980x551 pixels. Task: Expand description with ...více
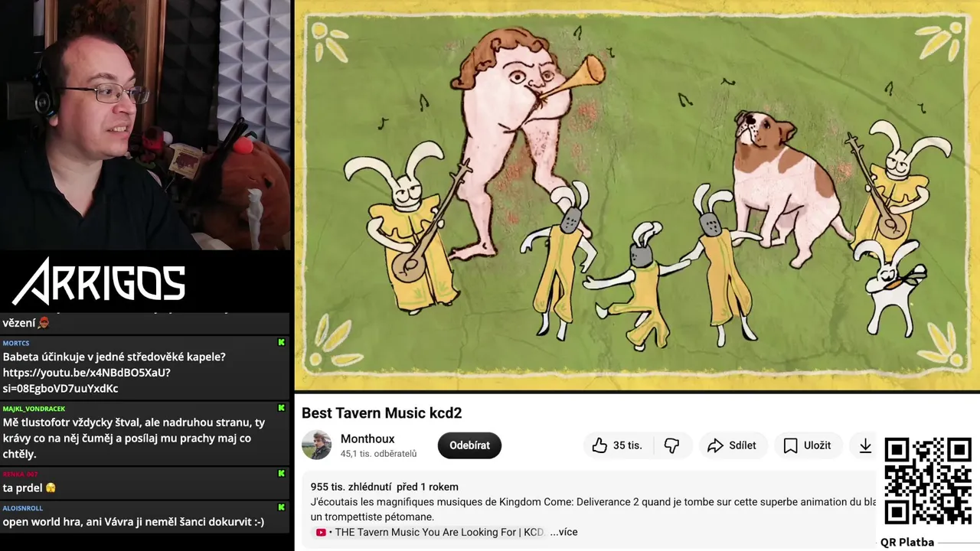tap(563, 532)
